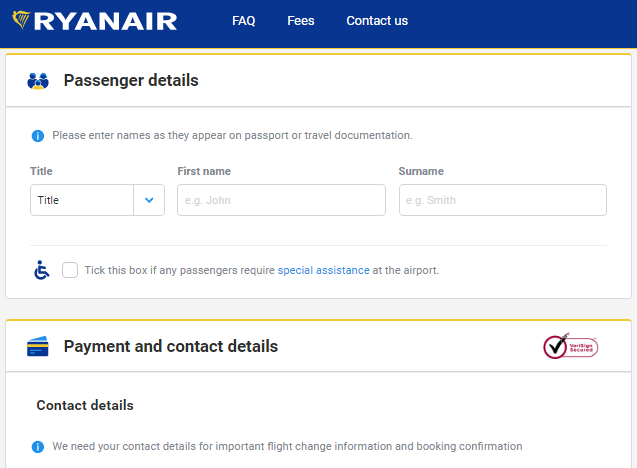
Task: Focus the First name input field
Action: tap(281, 200)
